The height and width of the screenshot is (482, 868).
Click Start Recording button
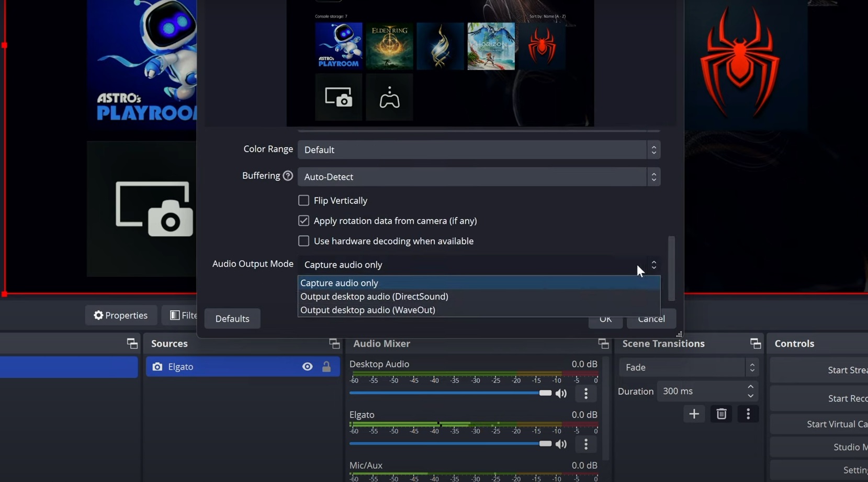[x=820, y=398]
